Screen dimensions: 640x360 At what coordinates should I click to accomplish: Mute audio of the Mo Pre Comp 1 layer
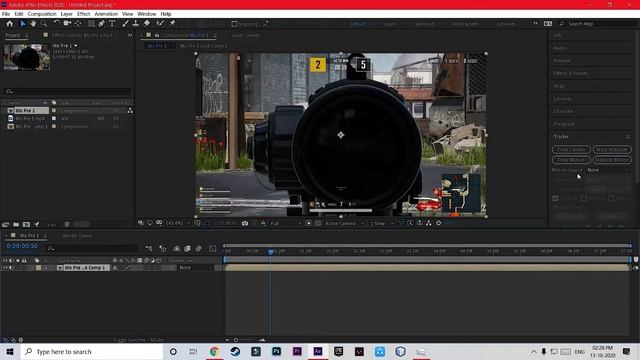[11, 268]
